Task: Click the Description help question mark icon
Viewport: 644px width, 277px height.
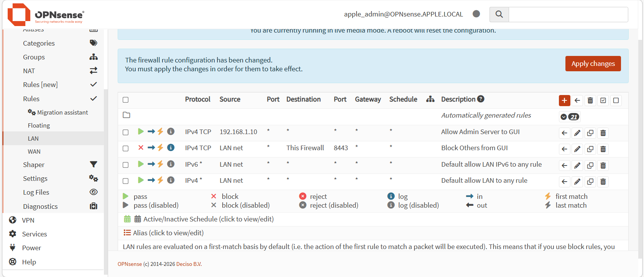Action: pos(481,99)
